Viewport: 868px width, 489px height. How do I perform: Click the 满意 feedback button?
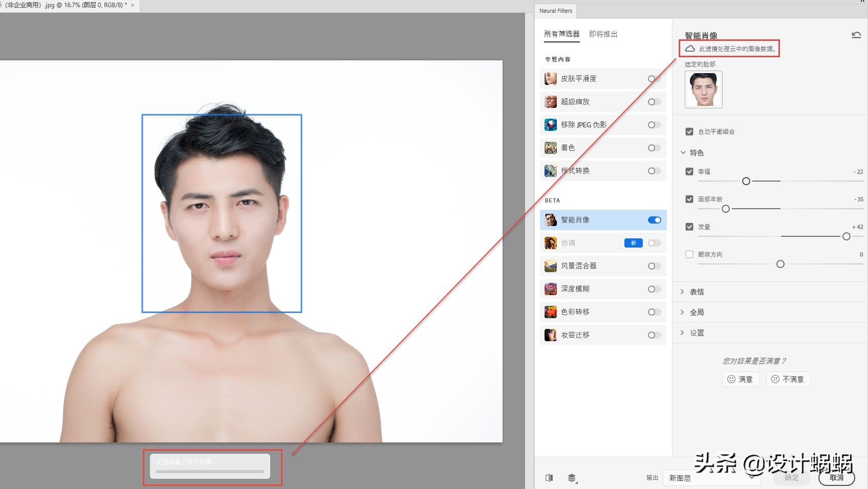click(x=741, y=379)
